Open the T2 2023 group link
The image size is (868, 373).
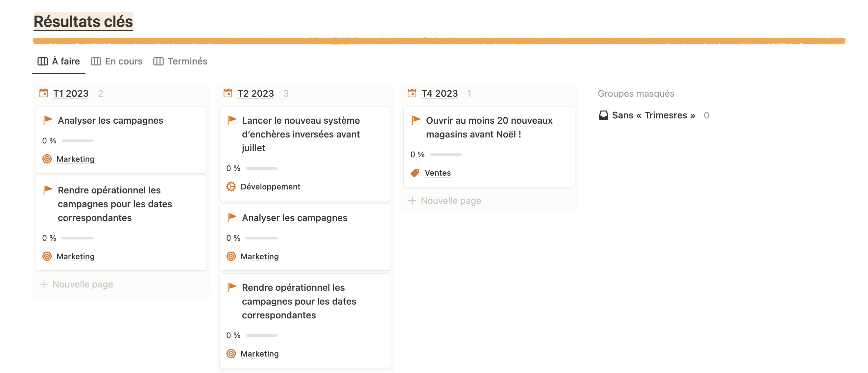click(255, 93)
